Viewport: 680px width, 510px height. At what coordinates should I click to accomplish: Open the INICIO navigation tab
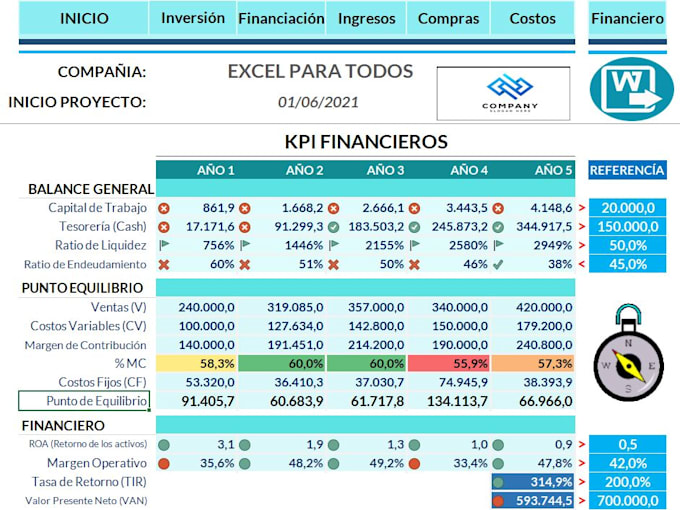pyautogui.click(x=84, y=18)
